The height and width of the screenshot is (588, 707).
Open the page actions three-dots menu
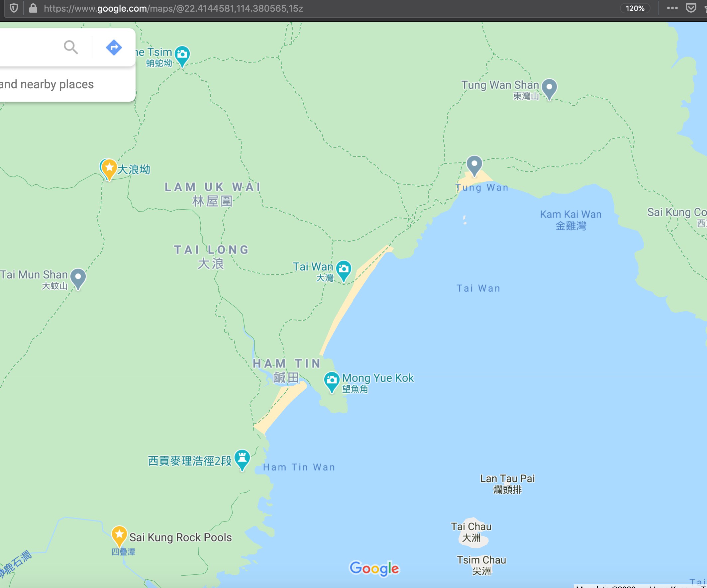click(672, 8)
